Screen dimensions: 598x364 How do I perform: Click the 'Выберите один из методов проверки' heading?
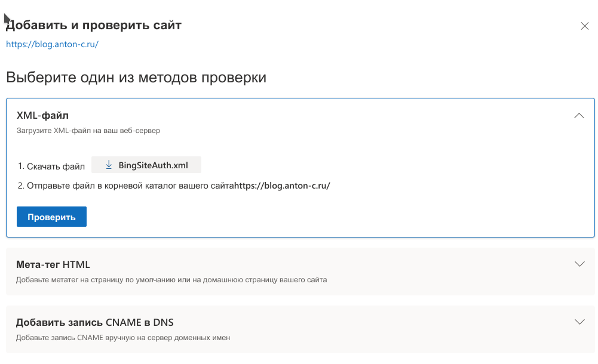[x=136, y=78]
